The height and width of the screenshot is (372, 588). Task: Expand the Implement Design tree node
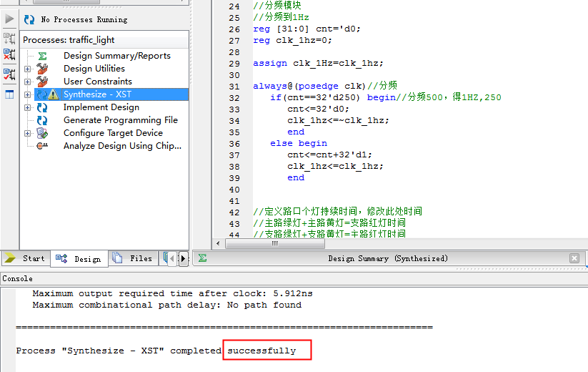[27, 108]
